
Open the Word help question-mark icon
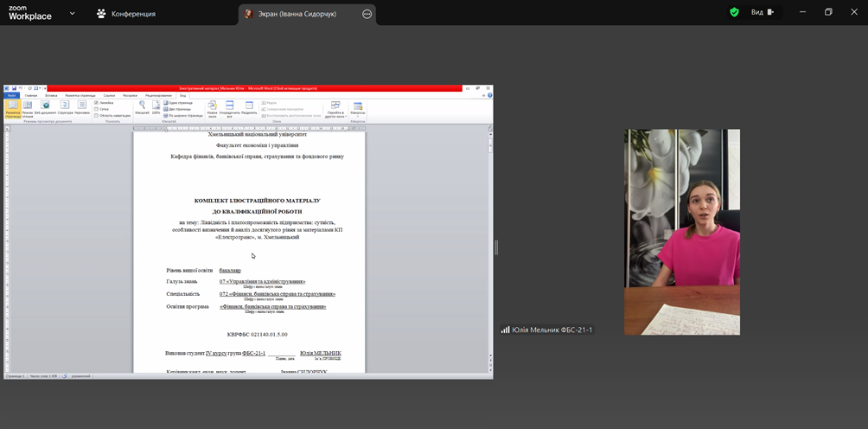coord(490,95)
